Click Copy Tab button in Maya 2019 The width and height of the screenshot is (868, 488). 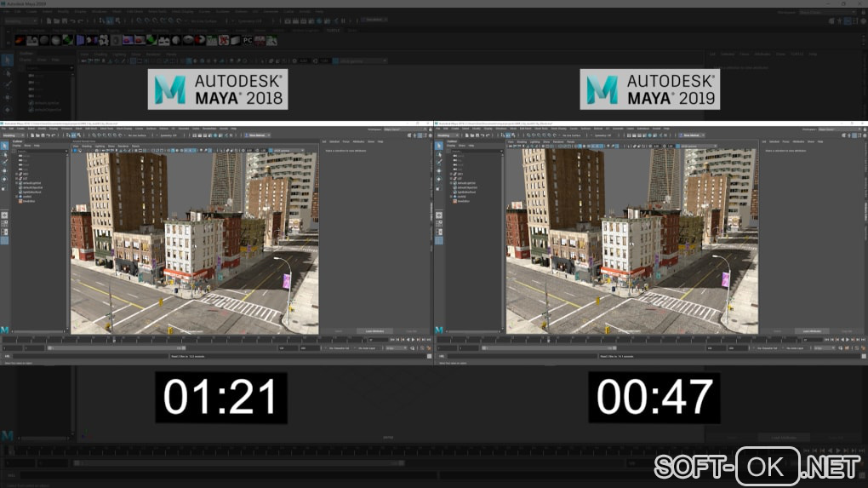coord(847,331)
